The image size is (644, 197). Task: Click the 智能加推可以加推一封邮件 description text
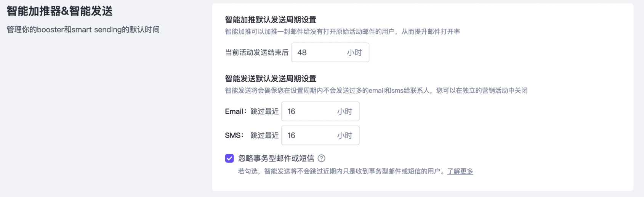point(342,32)
